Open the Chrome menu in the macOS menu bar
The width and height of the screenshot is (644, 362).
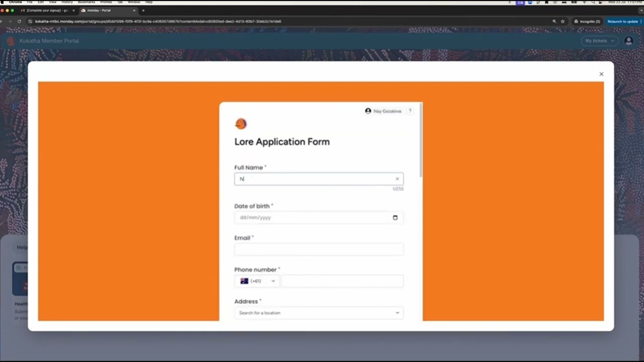(16, 2)
